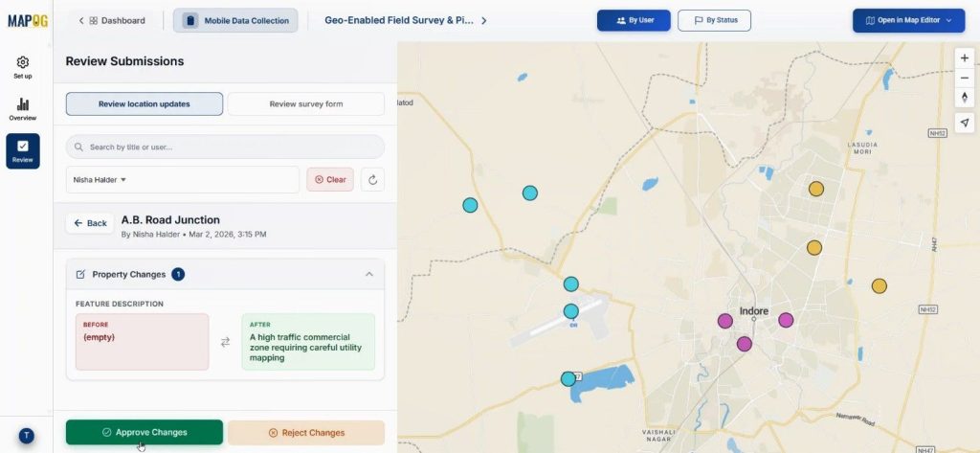This screenshot has height=453, width=980.
Task: Click the By Nisha Halder timestamp line
Action: (193, 235)
